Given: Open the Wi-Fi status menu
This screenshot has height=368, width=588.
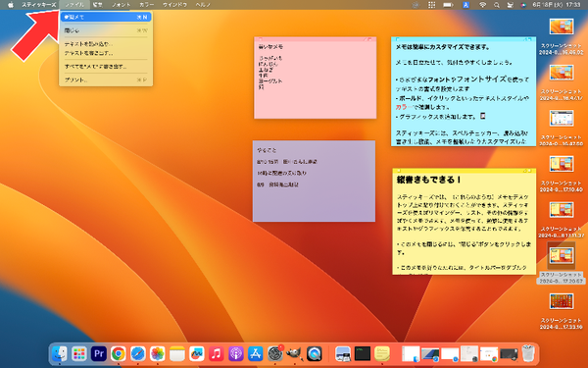Looking at the screenshot, I should (x=482, y=5).
